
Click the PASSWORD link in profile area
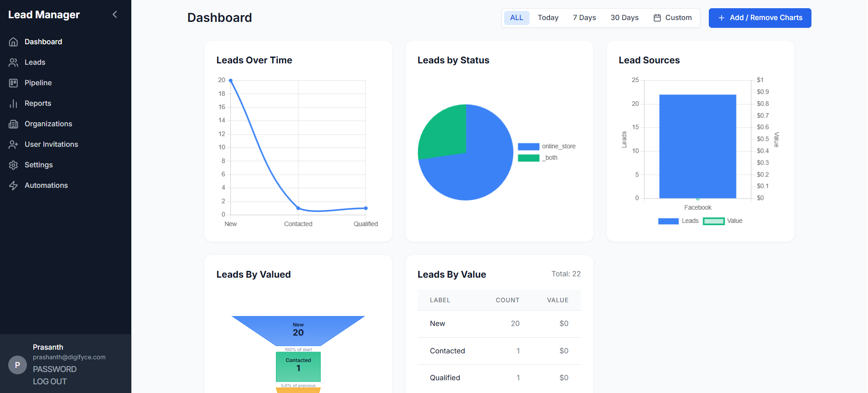tap(55, 369)
